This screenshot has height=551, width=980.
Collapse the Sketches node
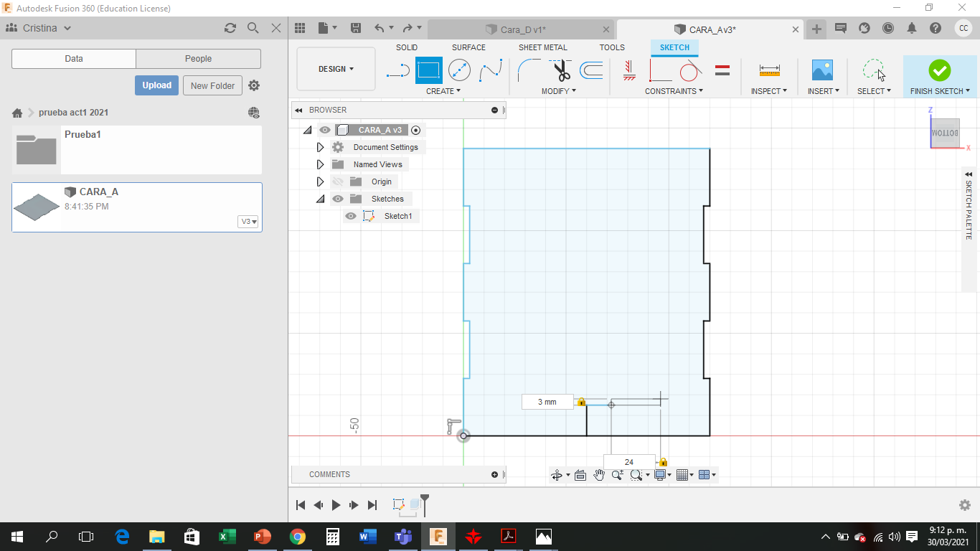(x=320, y=199)
